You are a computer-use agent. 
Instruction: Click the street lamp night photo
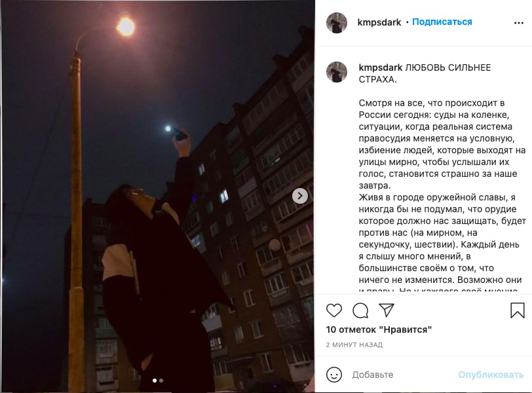click(157, 196)
